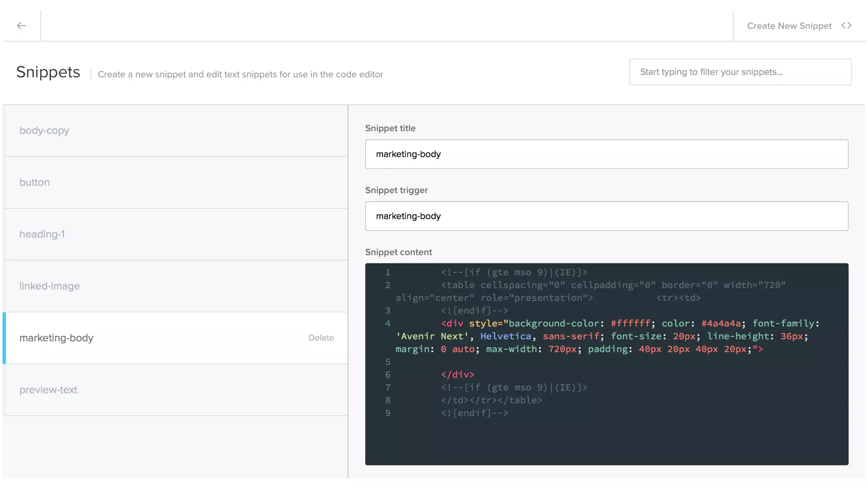Screen dimensions: 868x488
Task: Select the body-copy snippet
Action: [x=44, y=130]
